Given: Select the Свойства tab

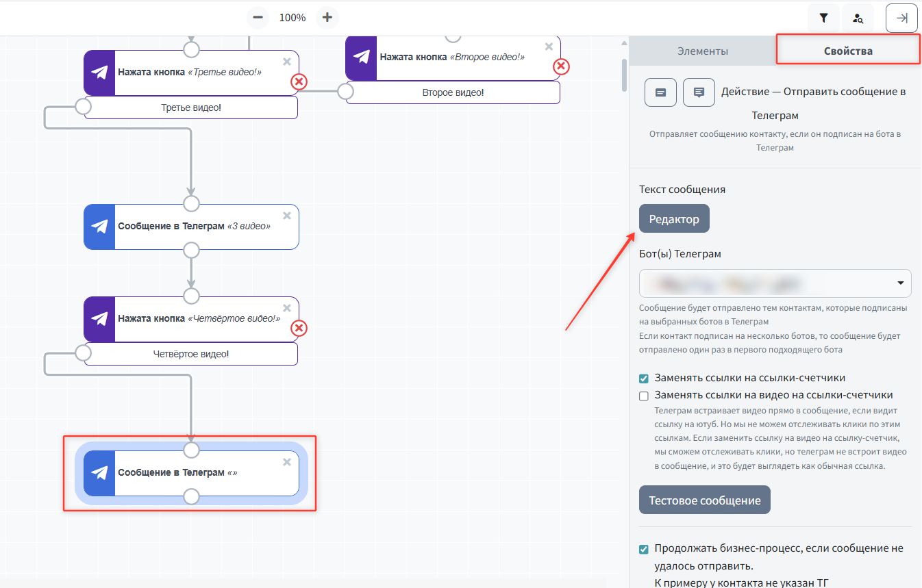Looking at the screenshot, I should 848,51.
